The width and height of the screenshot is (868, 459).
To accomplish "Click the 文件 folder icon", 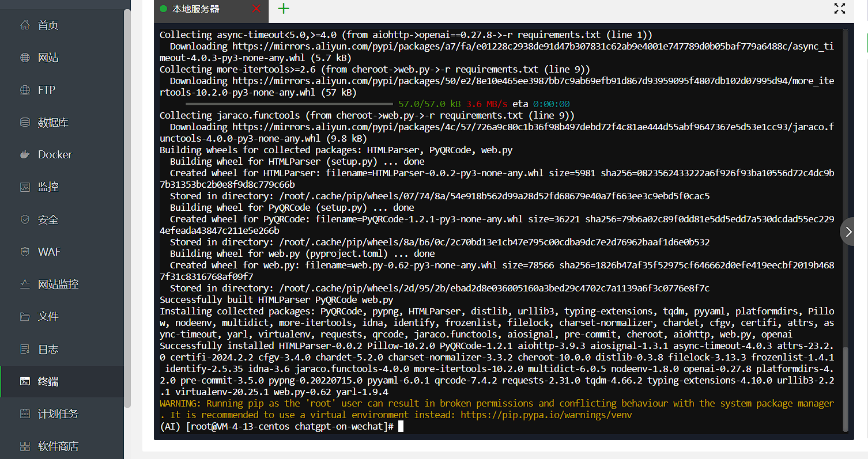I will (x=25, y=316).
